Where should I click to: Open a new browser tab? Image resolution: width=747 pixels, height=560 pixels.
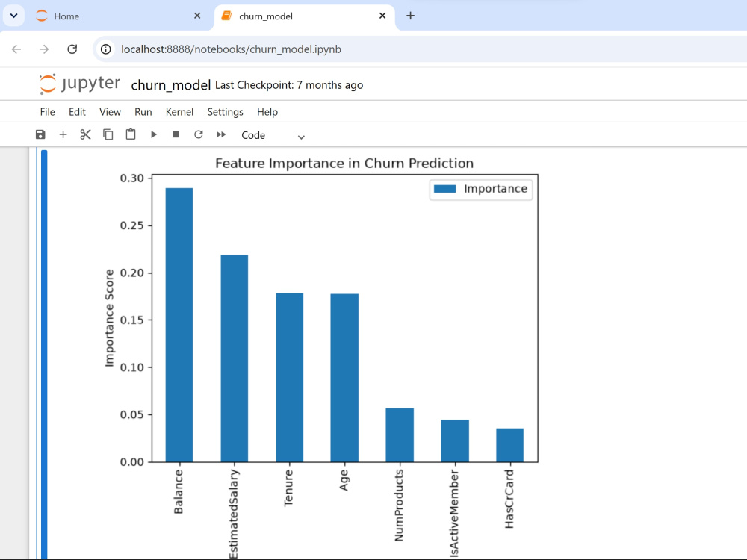point(410,16)
